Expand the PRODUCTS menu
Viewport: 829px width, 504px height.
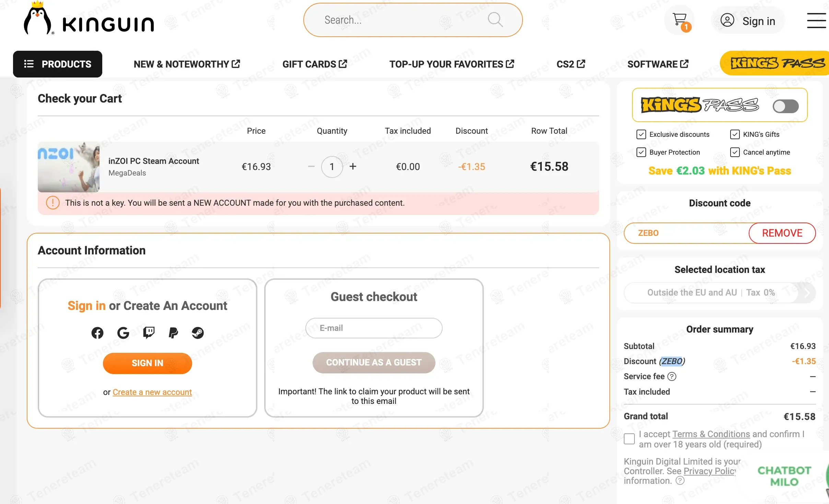(58, 64)
